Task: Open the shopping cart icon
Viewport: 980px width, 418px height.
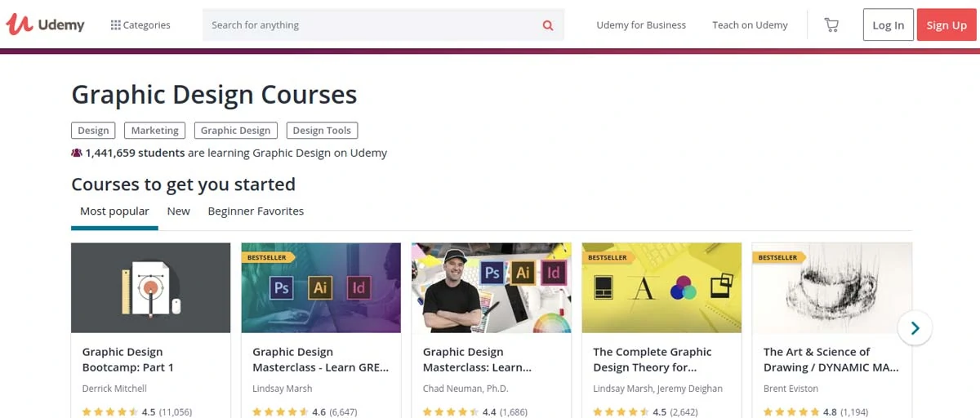Action: point(831,25)
